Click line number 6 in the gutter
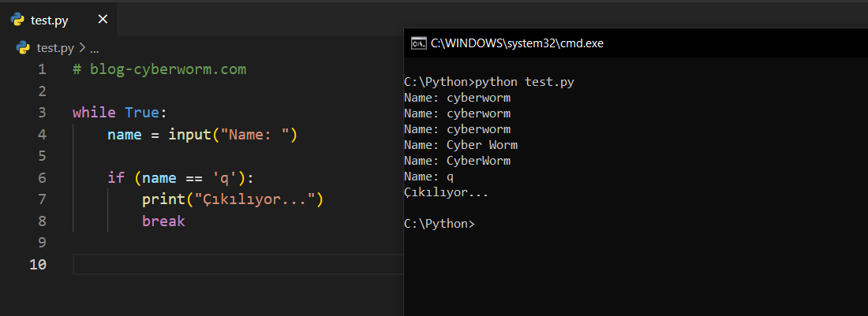Screen dimensions: 868x316 (x=41, y=177)
